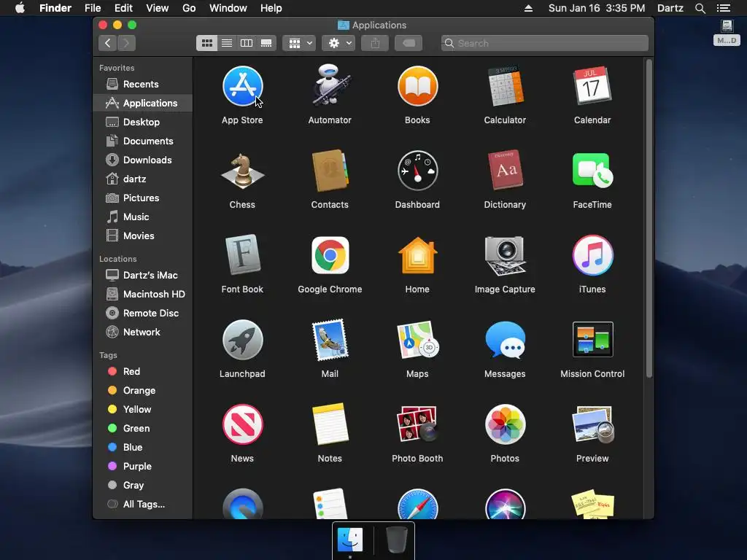Select the FaceTime app icon

(x=592, y=170)
